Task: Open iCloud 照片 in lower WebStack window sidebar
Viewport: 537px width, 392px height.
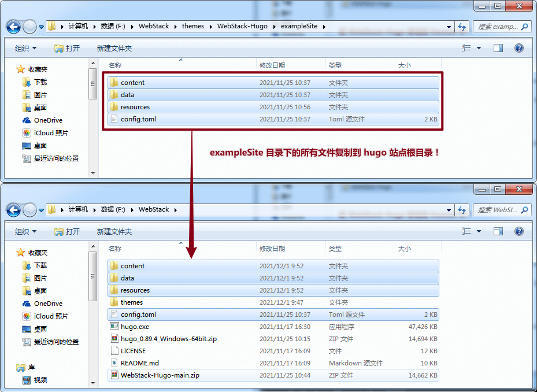Action: pyautogui.click(x=45, y=316)
